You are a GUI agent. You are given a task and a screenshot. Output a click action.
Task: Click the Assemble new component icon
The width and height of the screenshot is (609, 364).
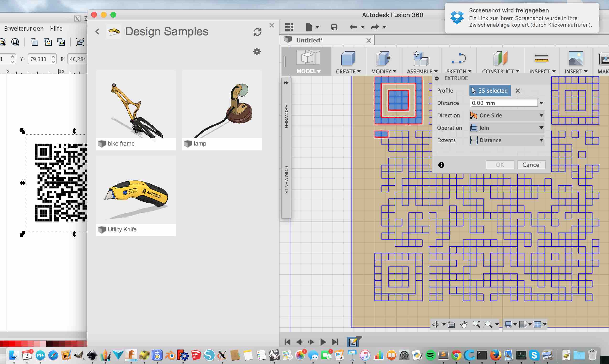421,58
